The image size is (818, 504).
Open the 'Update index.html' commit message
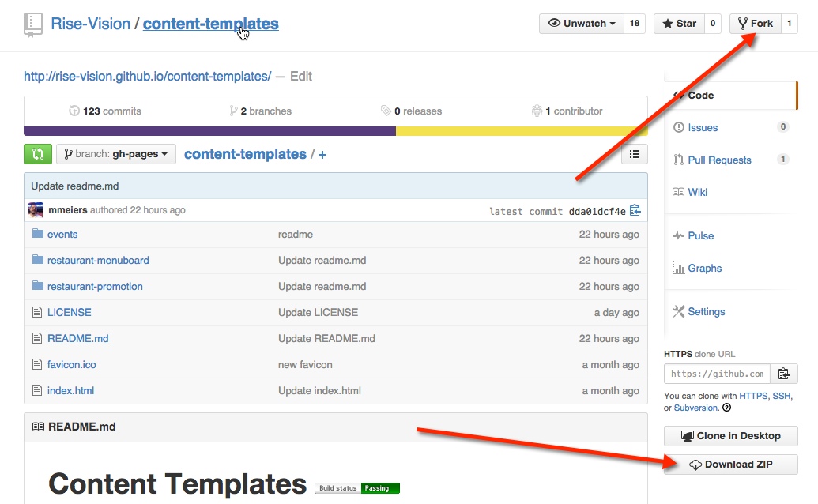[x=319, y=390]
